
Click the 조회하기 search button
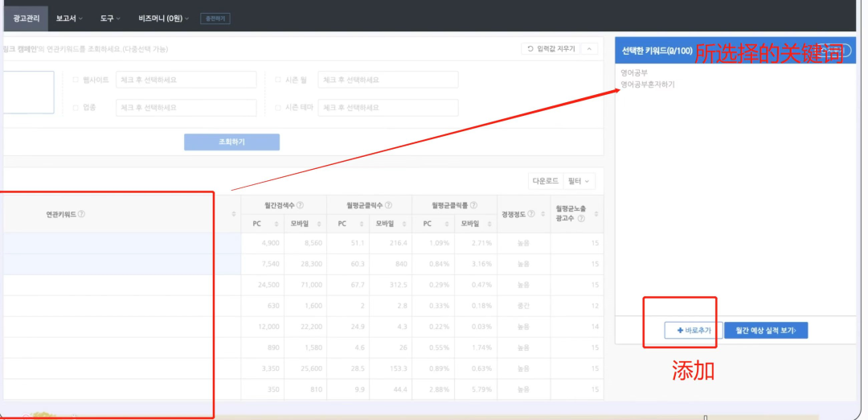click(x=232, y=142)
